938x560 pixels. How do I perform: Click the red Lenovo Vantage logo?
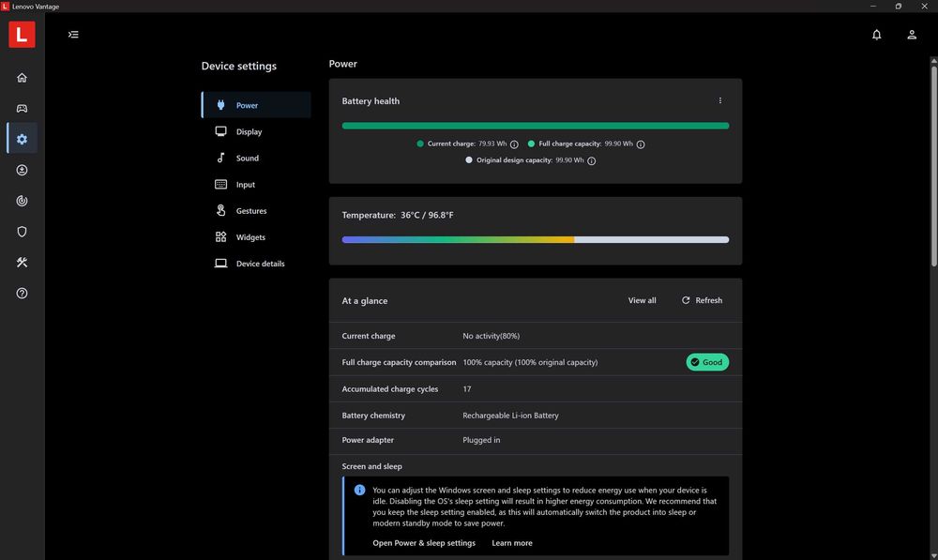pyautogui.click(x=22, y=35)
